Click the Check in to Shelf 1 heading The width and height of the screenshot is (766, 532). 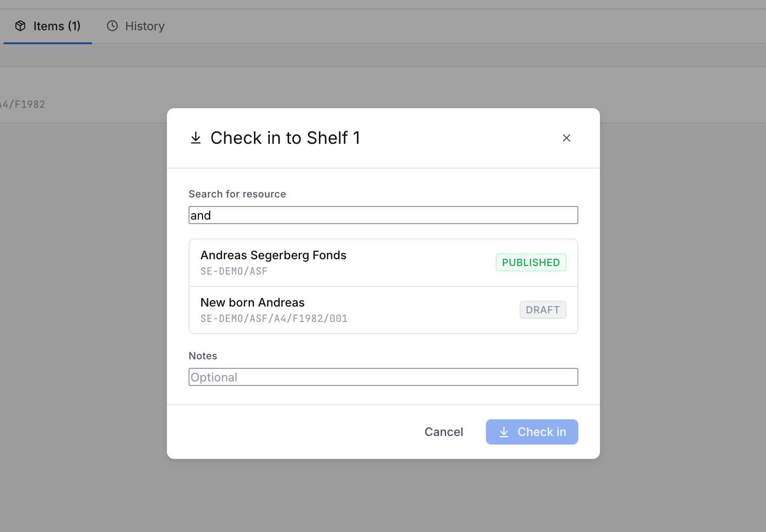pyautogui.click(x=286, y=138)
